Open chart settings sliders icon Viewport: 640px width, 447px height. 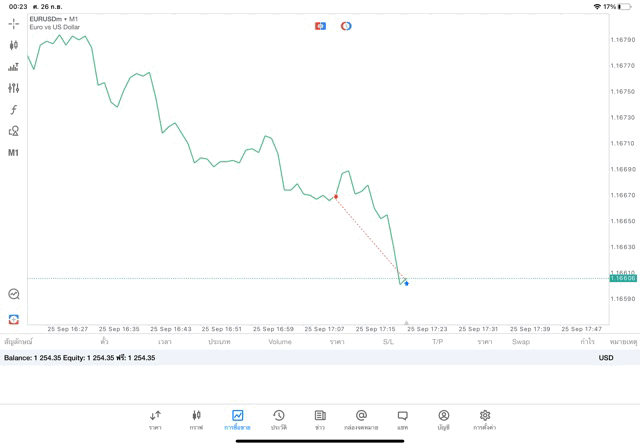click(x=14, y=88)
